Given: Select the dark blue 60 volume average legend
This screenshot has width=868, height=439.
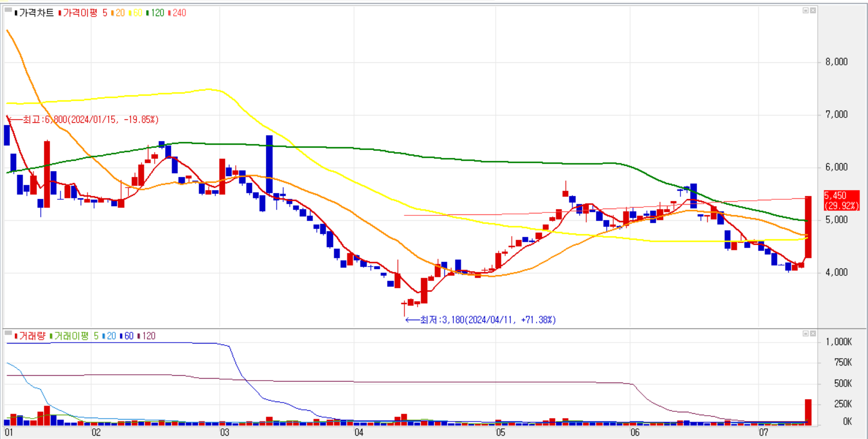Looking at the screenshot, I should [127, 336].
